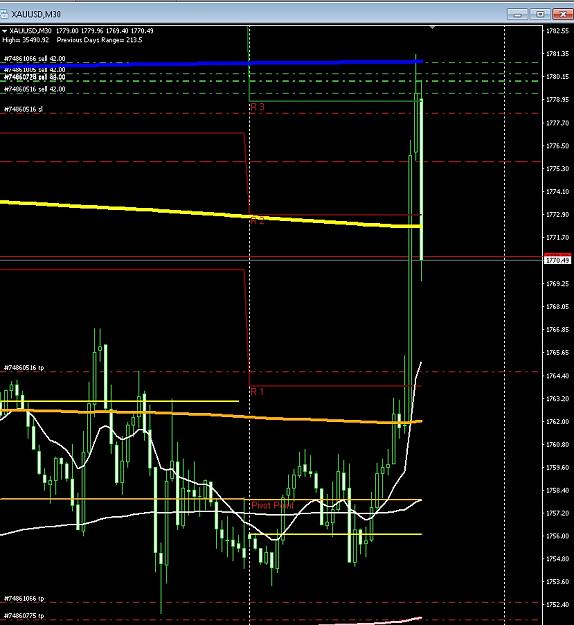Select the #74861066 tp take profit label
Image resolution: width=574 pixels, height=625 pixels.
coord(24,599)
